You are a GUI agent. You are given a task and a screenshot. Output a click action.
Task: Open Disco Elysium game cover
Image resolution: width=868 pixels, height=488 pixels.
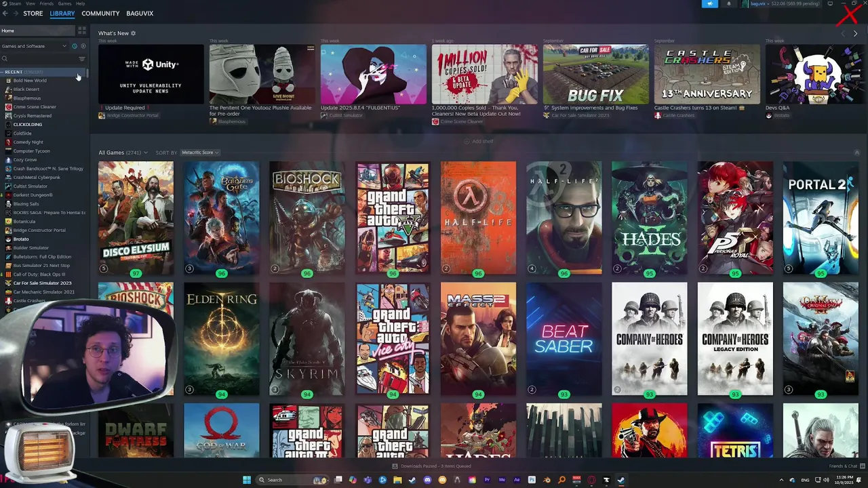(136, 218)
